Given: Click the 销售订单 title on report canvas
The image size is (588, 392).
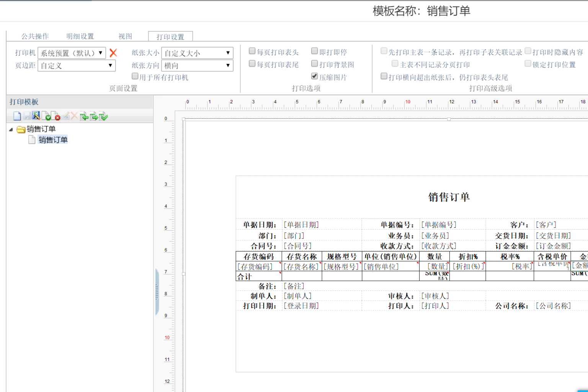Looking at the screenshot, I should (449, 197).
